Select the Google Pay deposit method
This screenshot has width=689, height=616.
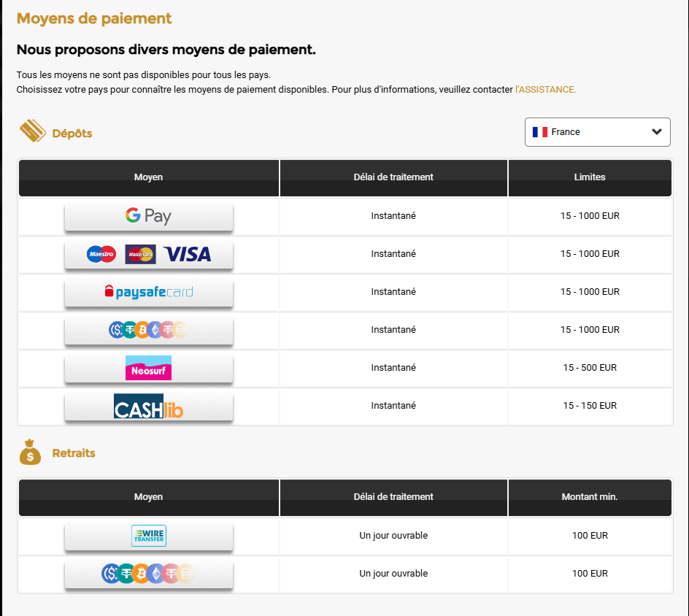point(148,217)
